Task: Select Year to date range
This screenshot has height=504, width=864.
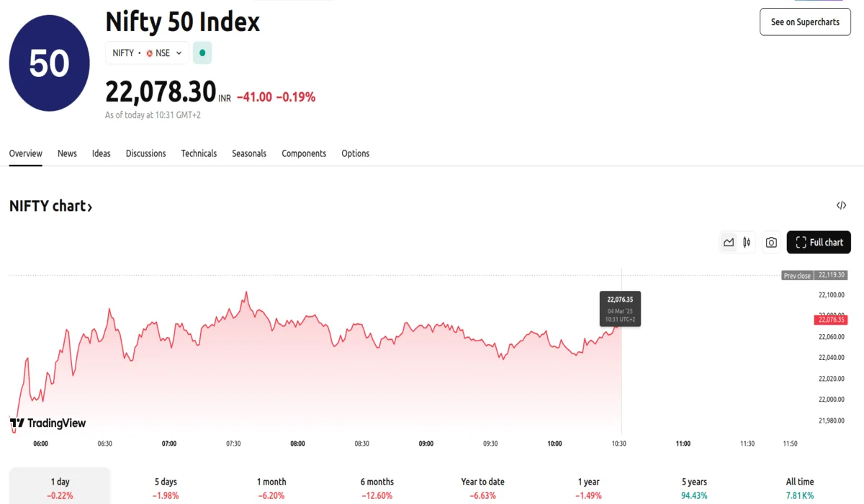Action: [x=482, y=487]
